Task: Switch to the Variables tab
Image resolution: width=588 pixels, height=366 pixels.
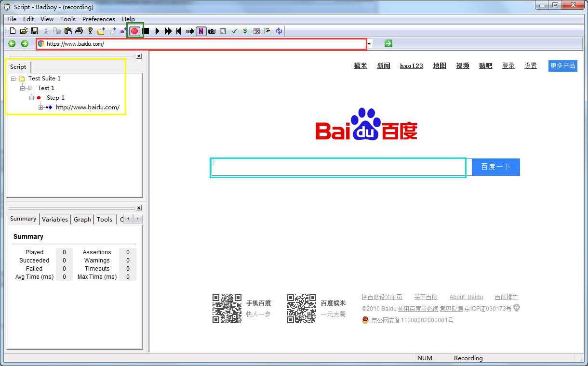Action: pyautogui.click(x=55, y=219)
